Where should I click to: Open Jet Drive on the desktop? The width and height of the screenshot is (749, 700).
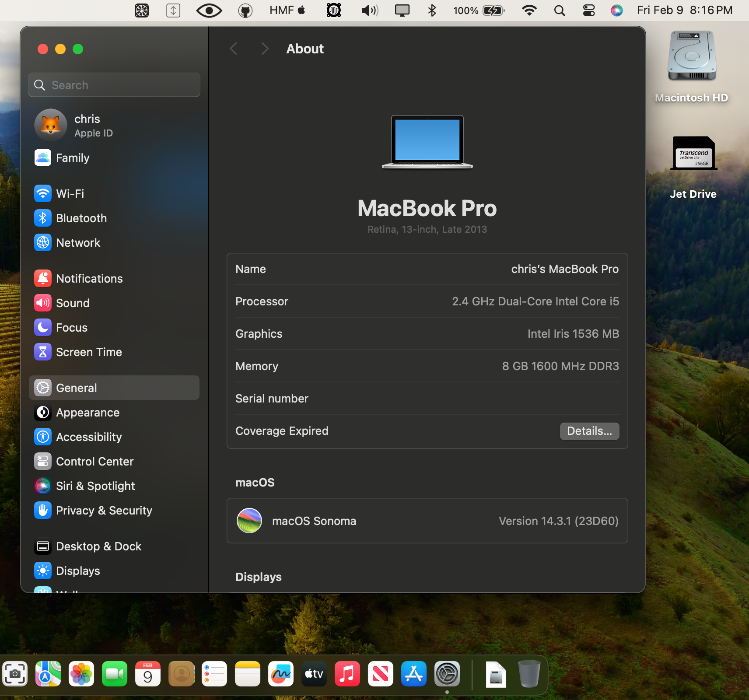(x=693, y=168)
